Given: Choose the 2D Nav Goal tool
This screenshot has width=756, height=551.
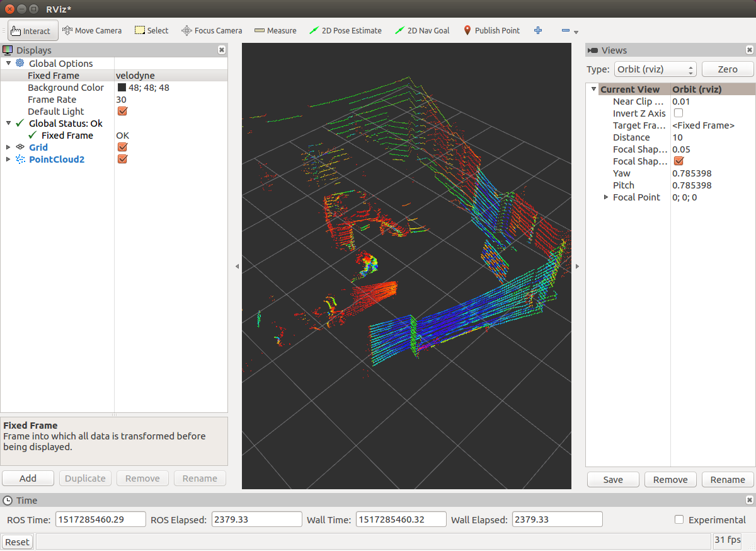Looking at the screenshot, I should 421,30.
